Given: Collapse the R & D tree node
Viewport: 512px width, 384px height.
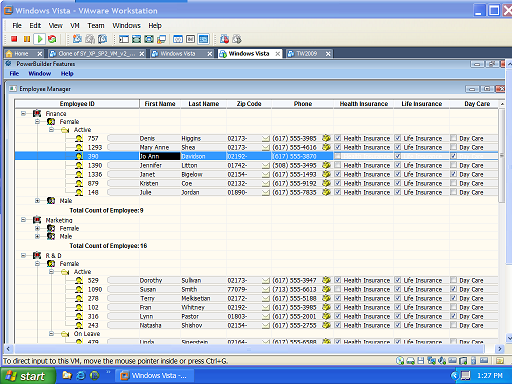Looking at the screenshot, I should (23, 256).
